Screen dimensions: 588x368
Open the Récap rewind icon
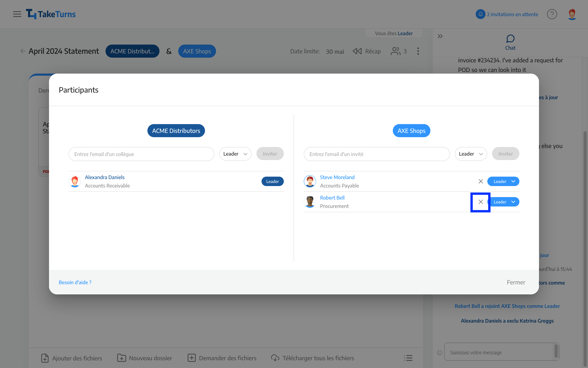click(x=357, y=51)
